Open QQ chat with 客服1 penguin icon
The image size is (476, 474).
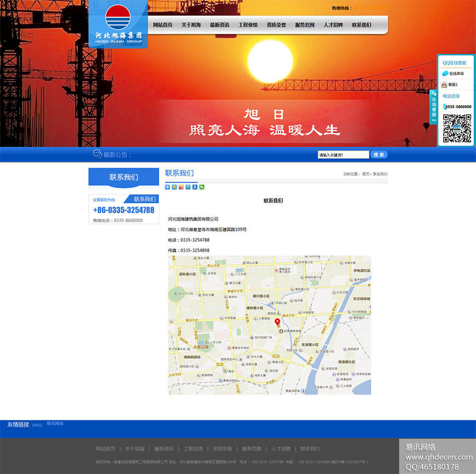[444, 85]
